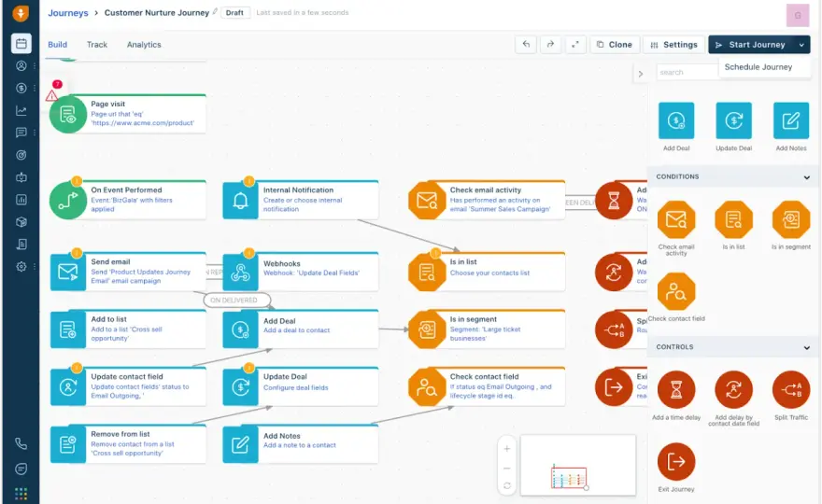Select the Send email node icon
822x504 pixels.
(67, 272)
